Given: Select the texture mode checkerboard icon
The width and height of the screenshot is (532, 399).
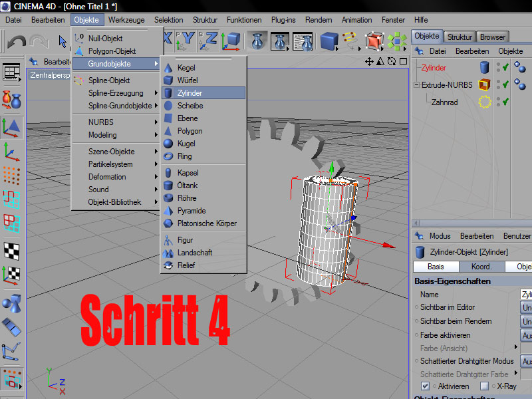Looking at the screenshot, I should (11, 251).
